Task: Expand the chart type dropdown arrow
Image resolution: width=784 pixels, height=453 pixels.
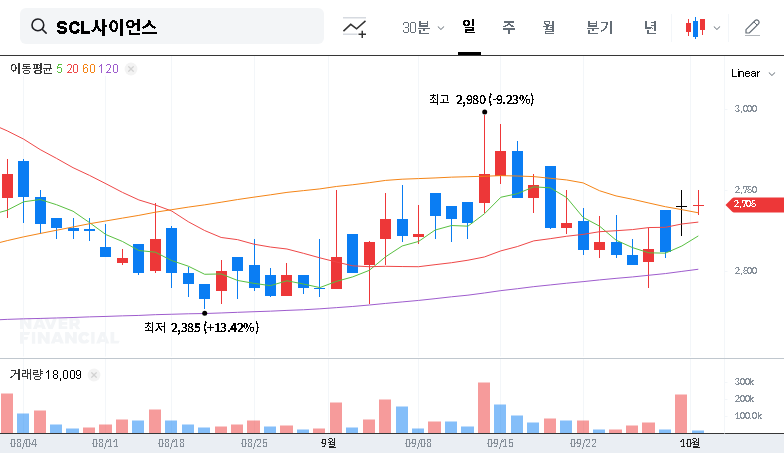Action: pyautogui.click(x=716, y=28)
